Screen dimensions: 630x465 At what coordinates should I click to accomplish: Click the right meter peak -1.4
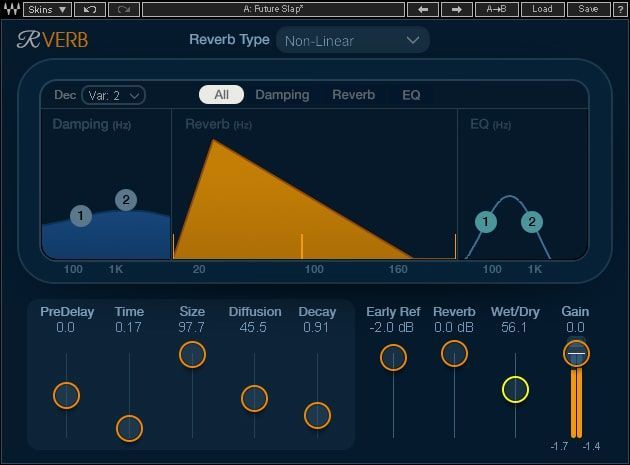pos(591,447)
